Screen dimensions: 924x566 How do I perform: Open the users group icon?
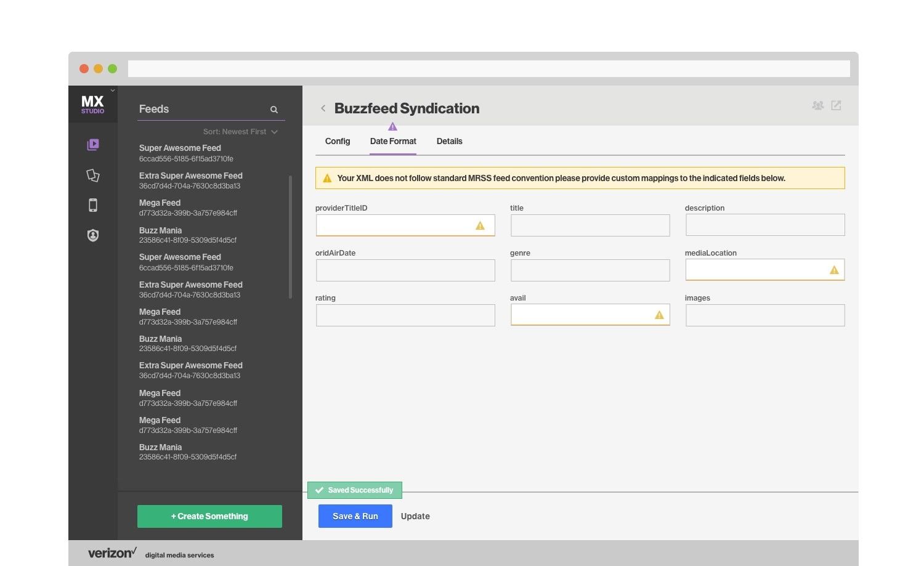(x=818, y=105)
